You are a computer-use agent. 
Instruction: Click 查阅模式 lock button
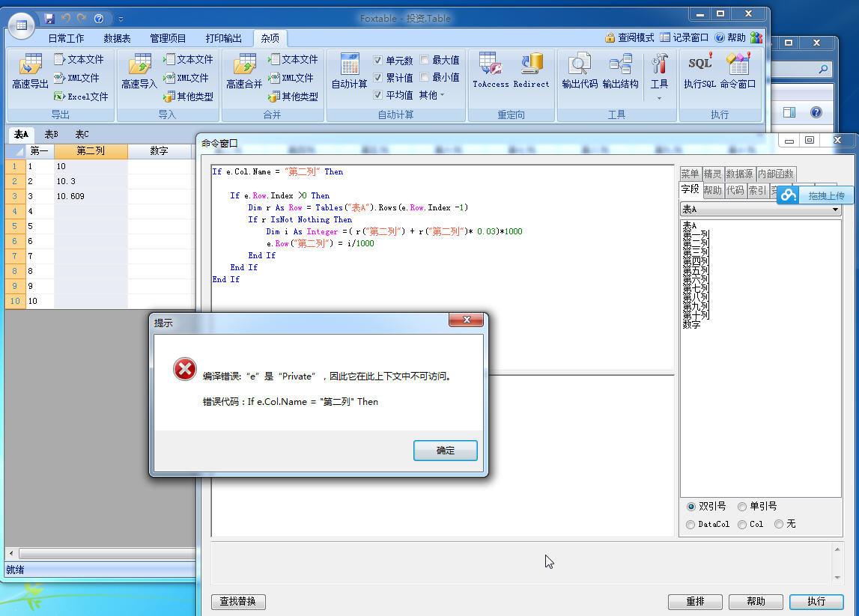pyautogui.click(x=629, y=37)
